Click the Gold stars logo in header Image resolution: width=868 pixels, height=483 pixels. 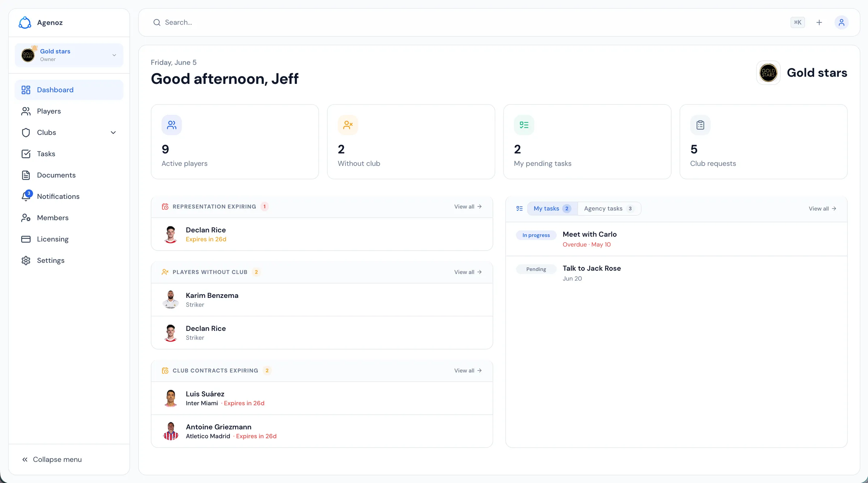click(x=768, y=73)
